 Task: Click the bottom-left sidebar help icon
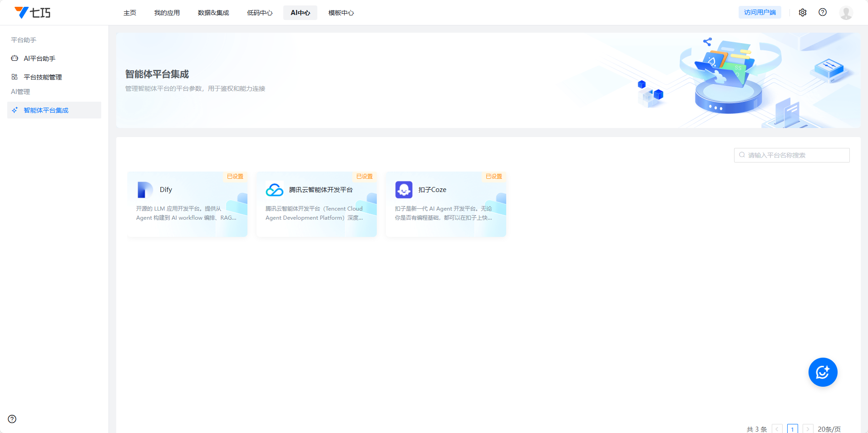(x=12, y=419)
